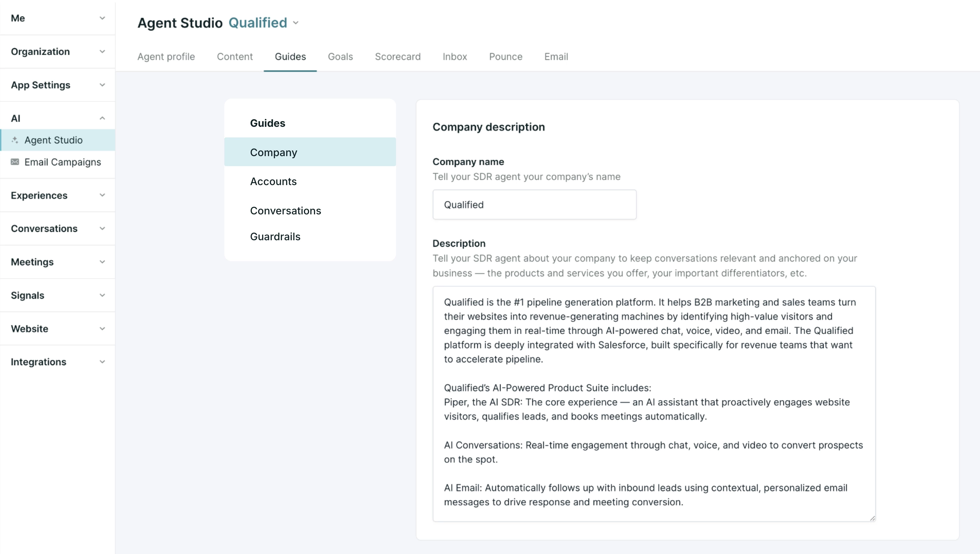The height and width of the screenshot is (554, 980).
Task: Expand the Integrations sidebar section
Action: coord(58,362)
